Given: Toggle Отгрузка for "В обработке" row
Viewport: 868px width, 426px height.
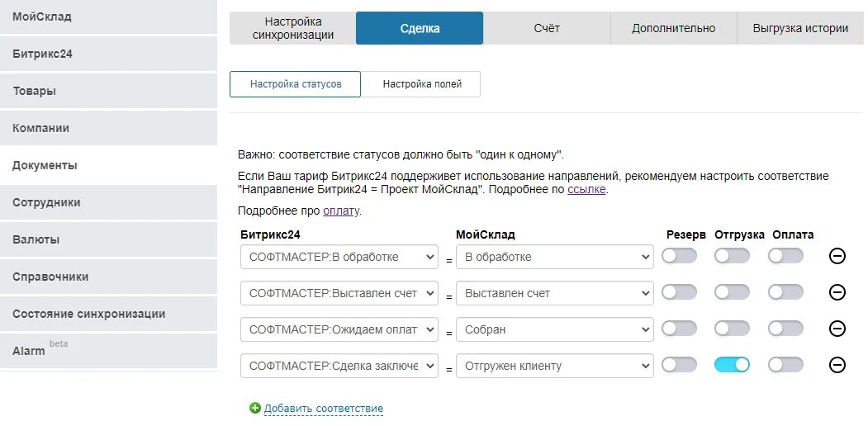Looking at the screenshot, I should point(732,256).
